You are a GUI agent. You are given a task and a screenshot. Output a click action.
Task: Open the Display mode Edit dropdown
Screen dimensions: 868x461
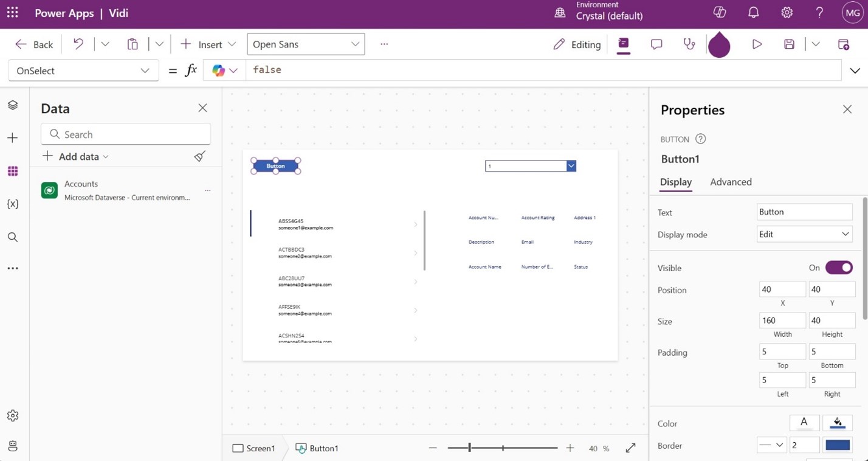click(x=804, y=234)
